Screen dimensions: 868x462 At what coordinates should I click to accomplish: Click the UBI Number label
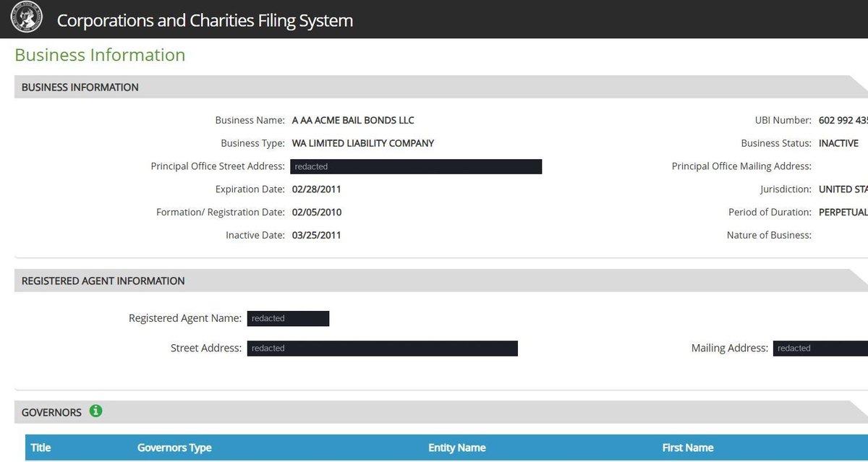click(783, 120)
